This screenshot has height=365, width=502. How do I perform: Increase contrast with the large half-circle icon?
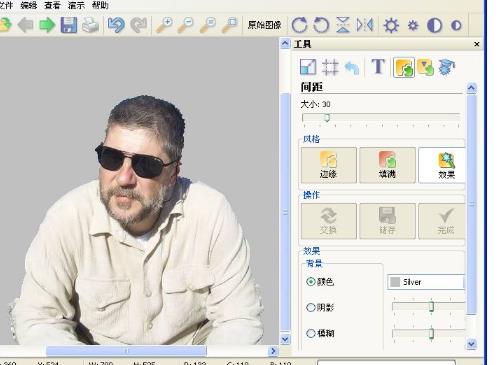click(434, 25)
